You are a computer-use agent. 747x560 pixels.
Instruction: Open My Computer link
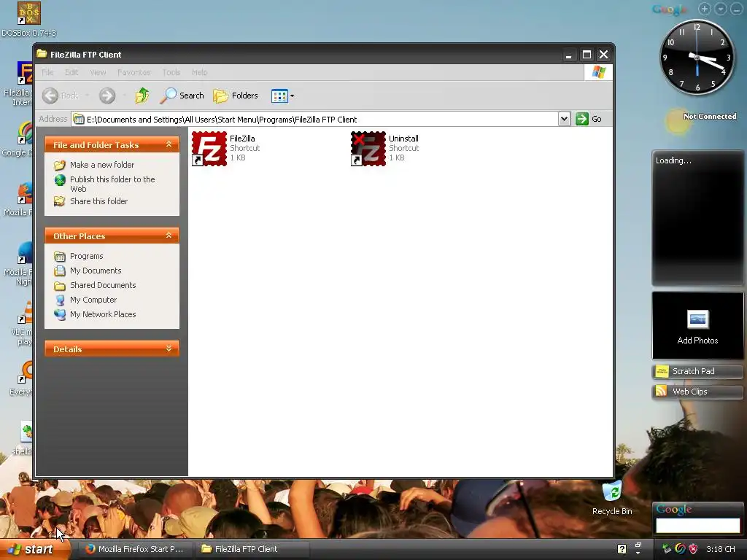point(85,300)
